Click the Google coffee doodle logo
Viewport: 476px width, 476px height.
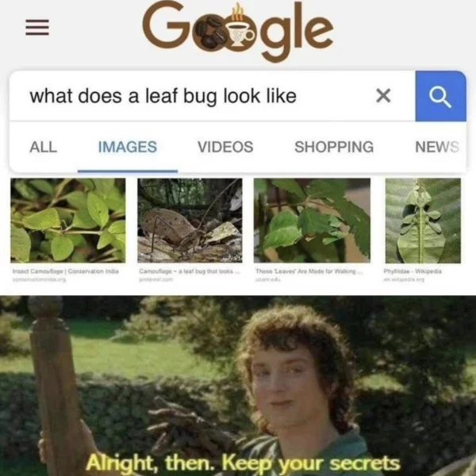(x=238, y=30)
